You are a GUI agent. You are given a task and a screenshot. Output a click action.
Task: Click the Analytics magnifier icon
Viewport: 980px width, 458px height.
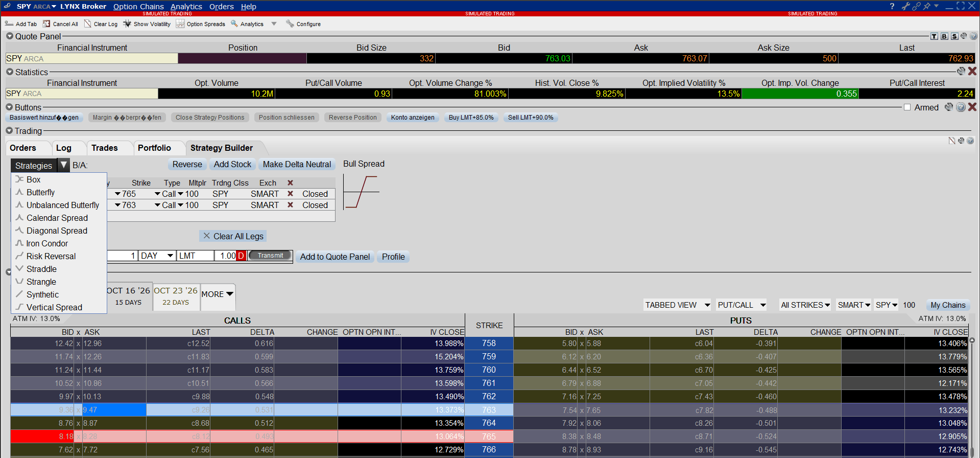pyautogui.click(x=234, y=24)
